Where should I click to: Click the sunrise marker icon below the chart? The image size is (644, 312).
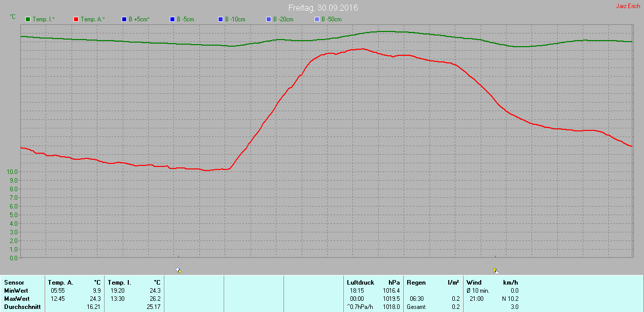pyautogui.click(x=178, y=270)
